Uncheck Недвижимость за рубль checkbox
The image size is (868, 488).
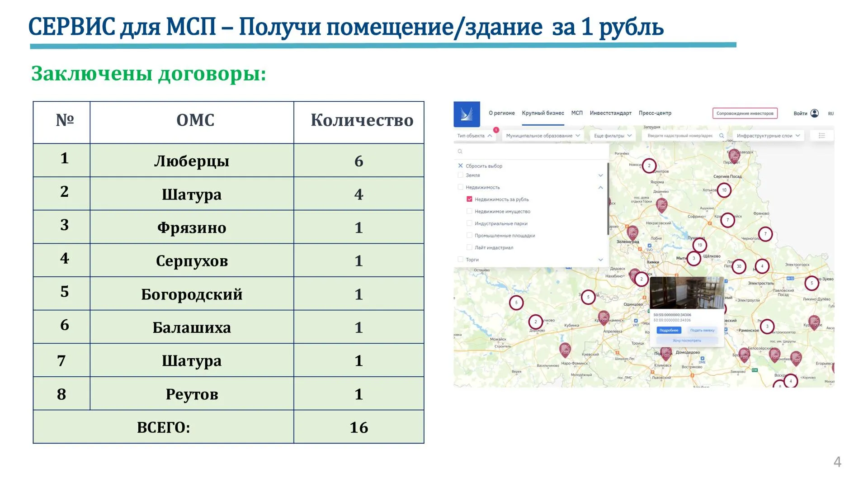pyautogui.click(x=469, y=199)
